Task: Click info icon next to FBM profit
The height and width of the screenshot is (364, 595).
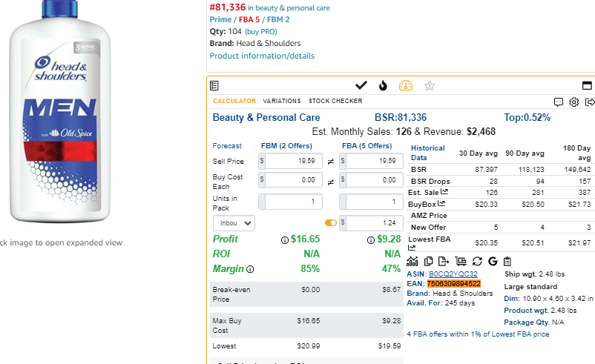Action: pyautogui.click(x=285, y=240)
